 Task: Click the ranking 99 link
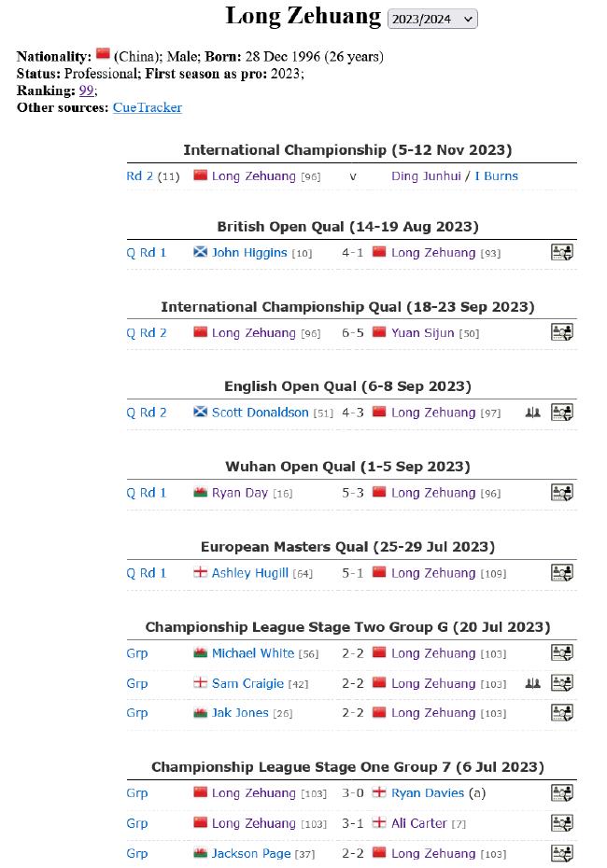(87, 91)
